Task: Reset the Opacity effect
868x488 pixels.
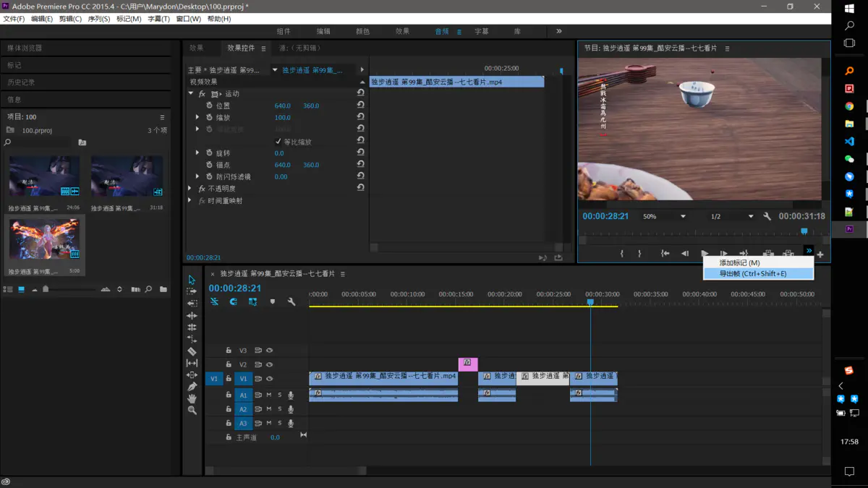Action: (360, 188)
